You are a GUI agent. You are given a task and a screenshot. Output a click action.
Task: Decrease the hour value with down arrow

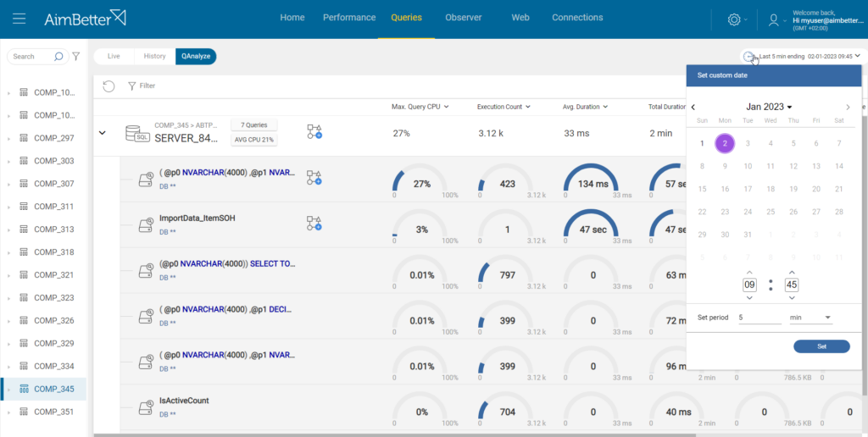coord(749,298)
